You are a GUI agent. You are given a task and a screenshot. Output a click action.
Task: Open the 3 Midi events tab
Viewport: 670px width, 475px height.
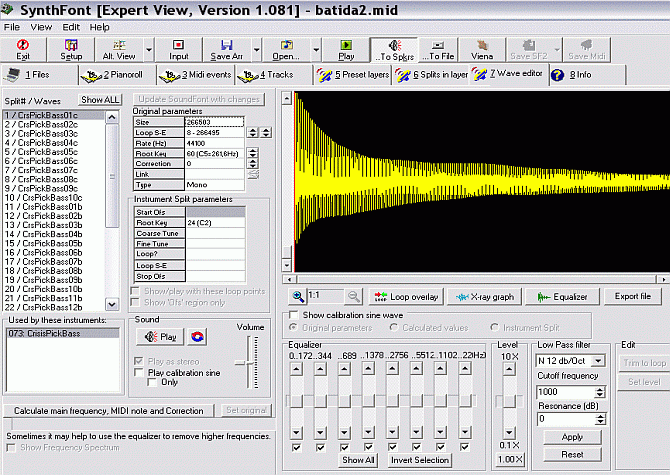(x=196, y=75)
